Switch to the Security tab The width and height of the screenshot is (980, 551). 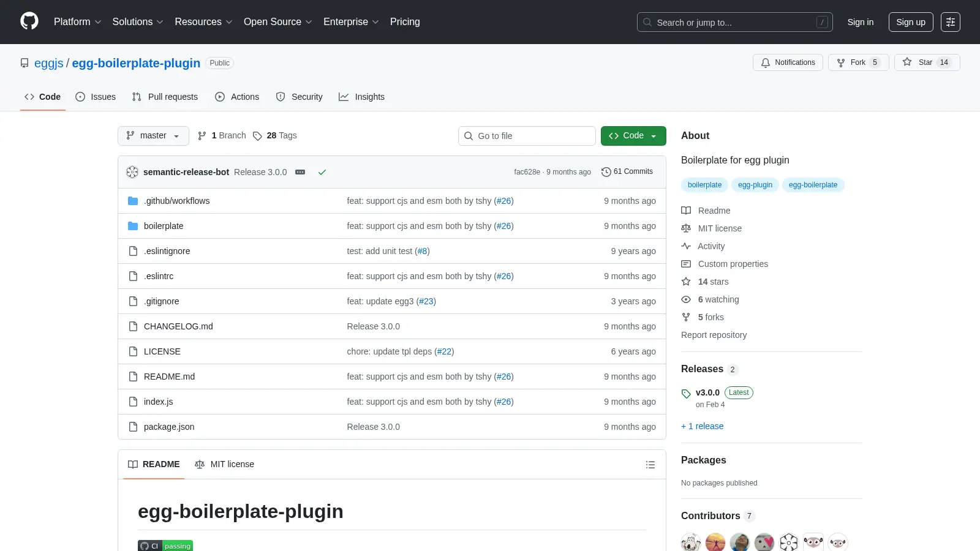coord(299,97)
